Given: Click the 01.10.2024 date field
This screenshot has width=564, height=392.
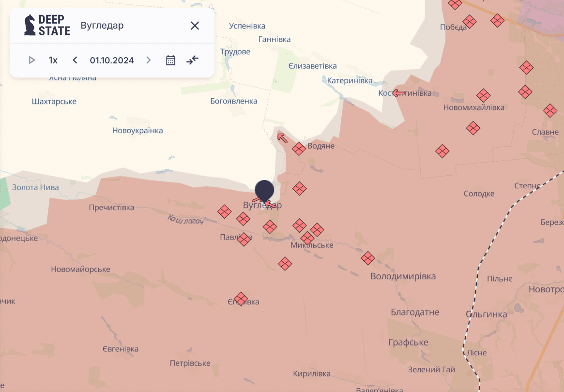Looking at the screenshot, I should click(x=112, y=60).
